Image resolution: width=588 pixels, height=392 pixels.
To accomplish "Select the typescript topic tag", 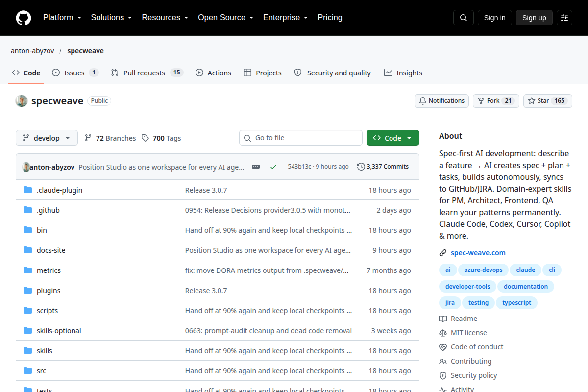I will pos(516,303).
